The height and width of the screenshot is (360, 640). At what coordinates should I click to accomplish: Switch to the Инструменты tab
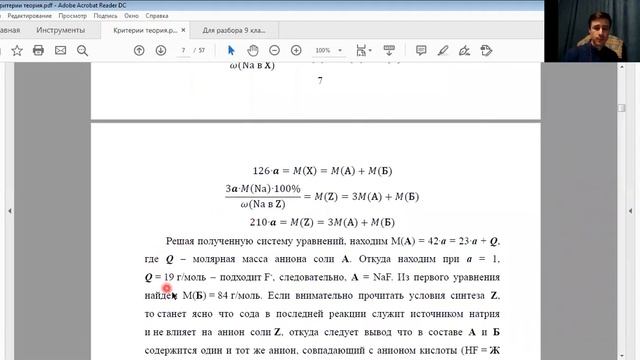coord(60,30)
